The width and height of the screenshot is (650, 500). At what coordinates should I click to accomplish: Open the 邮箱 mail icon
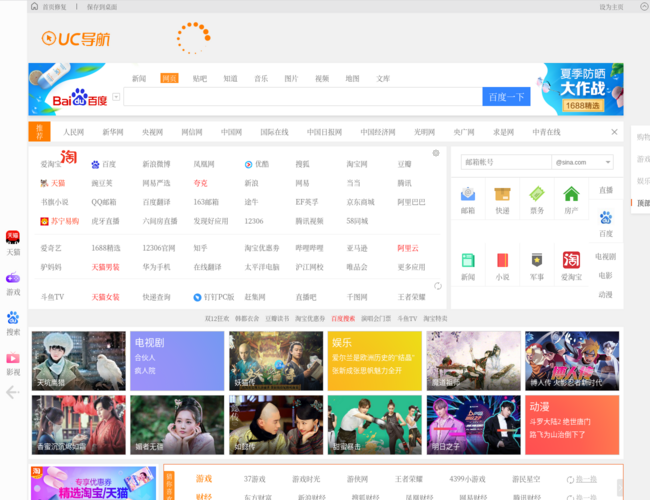pos(468,194)
